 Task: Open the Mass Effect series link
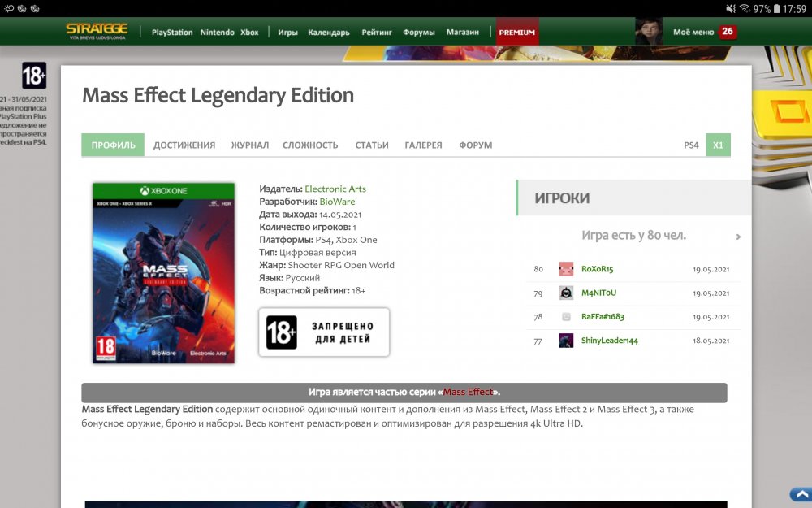(x=469, y=391)
